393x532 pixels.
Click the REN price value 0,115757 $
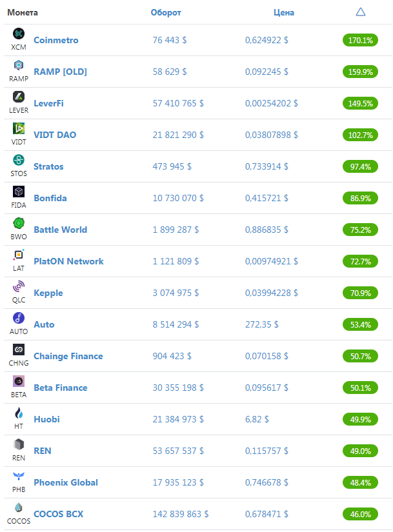[x=267, y=451]
